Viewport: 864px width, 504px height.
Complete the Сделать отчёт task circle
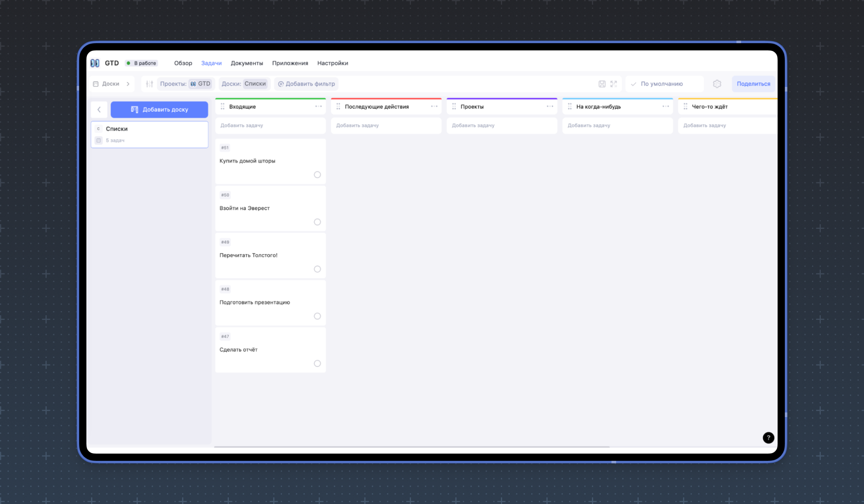pyautogui.click(x=317, y=364)
